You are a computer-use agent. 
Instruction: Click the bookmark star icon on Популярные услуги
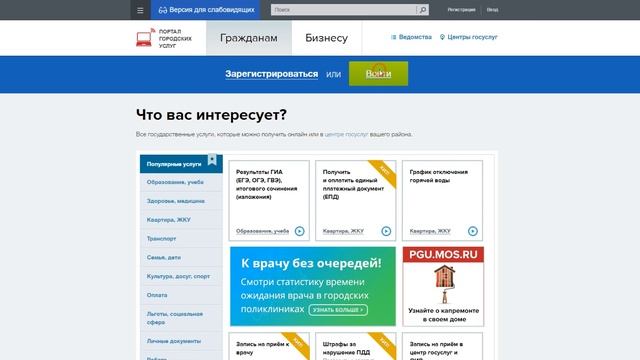[212, 159]
